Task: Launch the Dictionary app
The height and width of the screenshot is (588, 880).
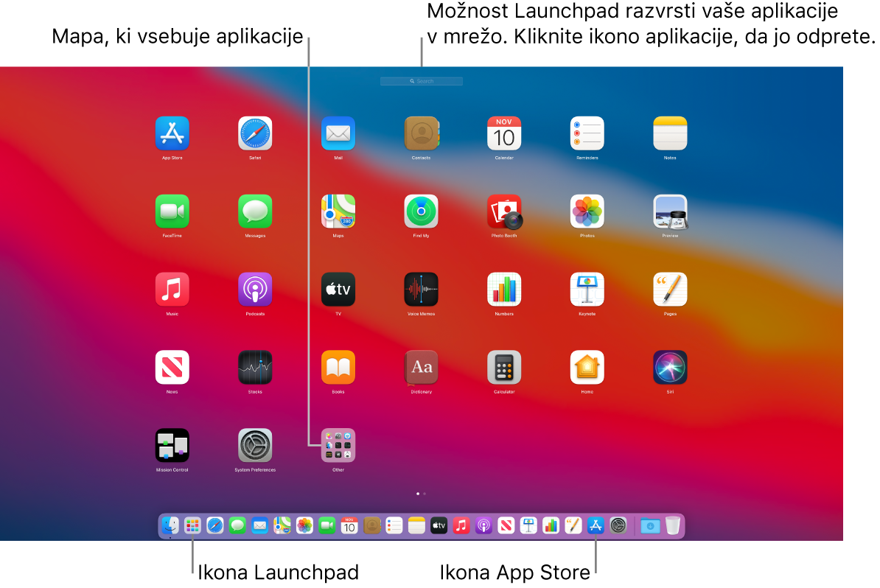Action: point(421,368)
